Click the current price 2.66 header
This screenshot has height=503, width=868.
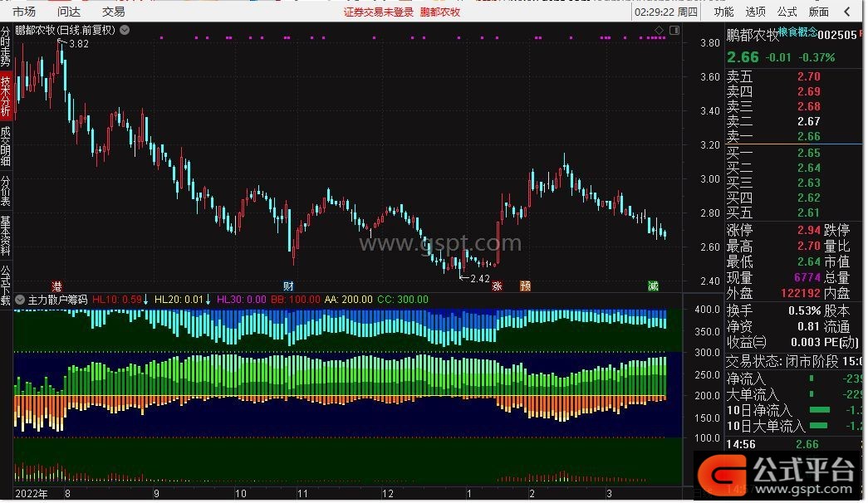743,57
